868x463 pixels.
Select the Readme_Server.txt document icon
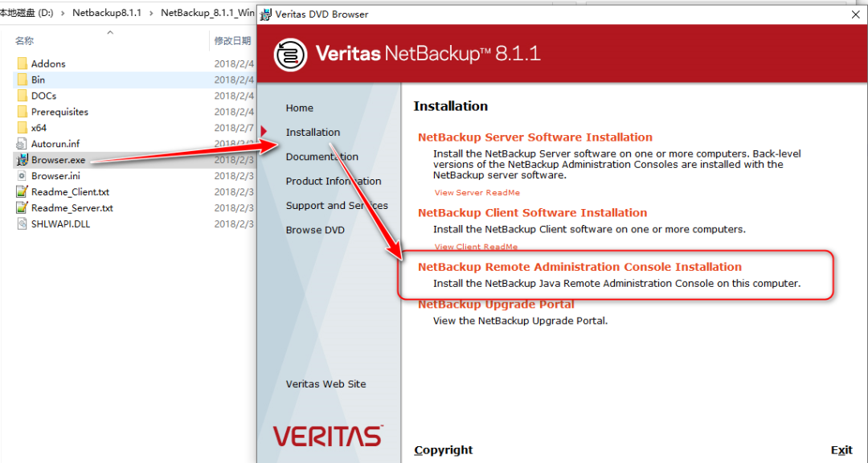[x=22, y=207]
